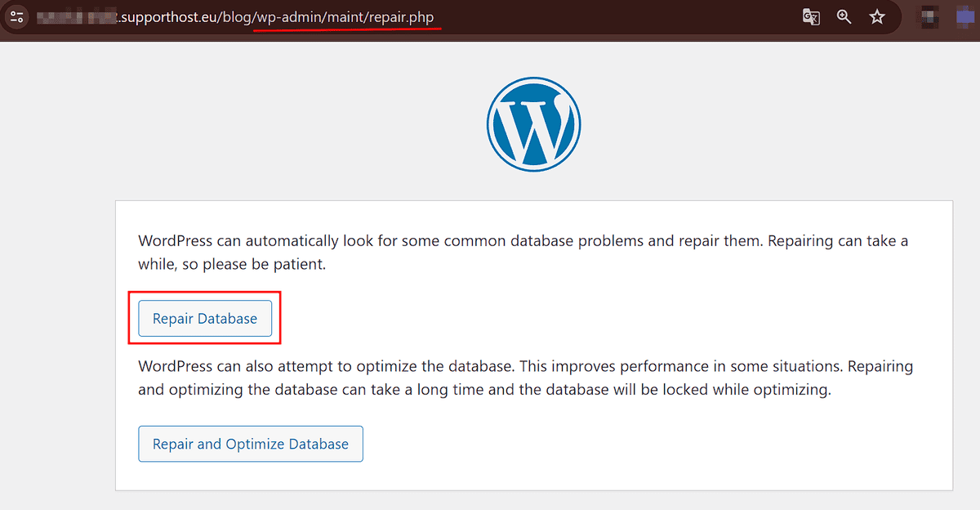980x510 pixels.
Task: Click the white content card containing repair options
Action: pos(534,343)
